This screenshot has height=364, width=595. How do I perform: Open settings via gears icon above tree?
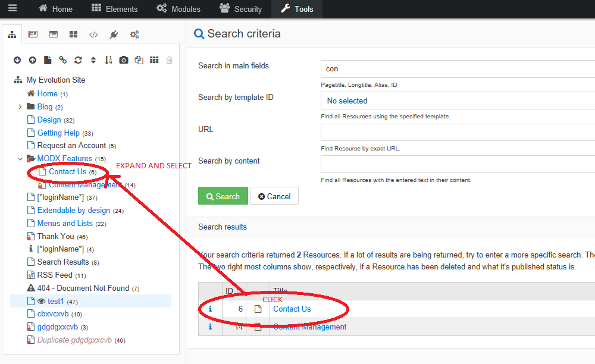coord(134,34)
